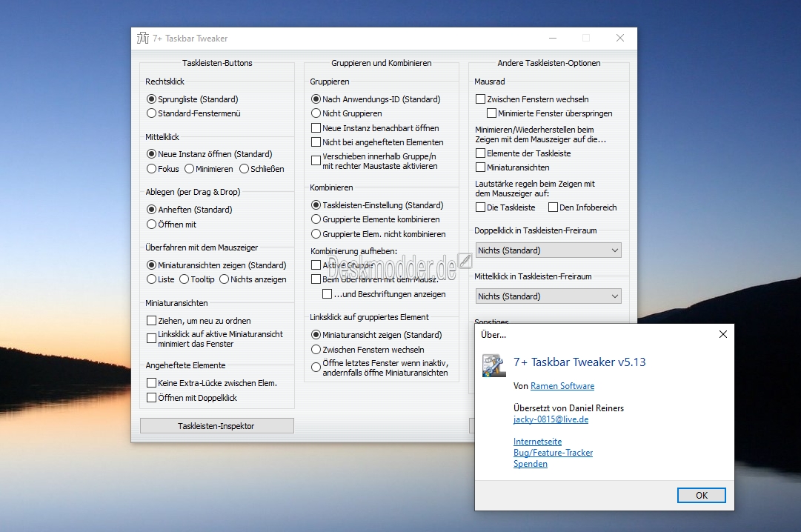
Task: Click the app icon in the Über dialog
Action: click(x=493, y=365)
